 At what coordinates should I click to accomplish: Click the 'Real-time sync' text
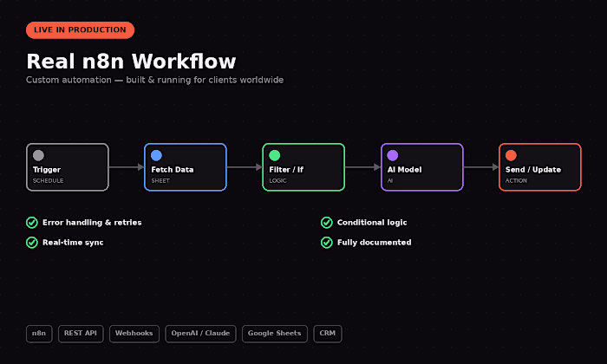(73, 243)
